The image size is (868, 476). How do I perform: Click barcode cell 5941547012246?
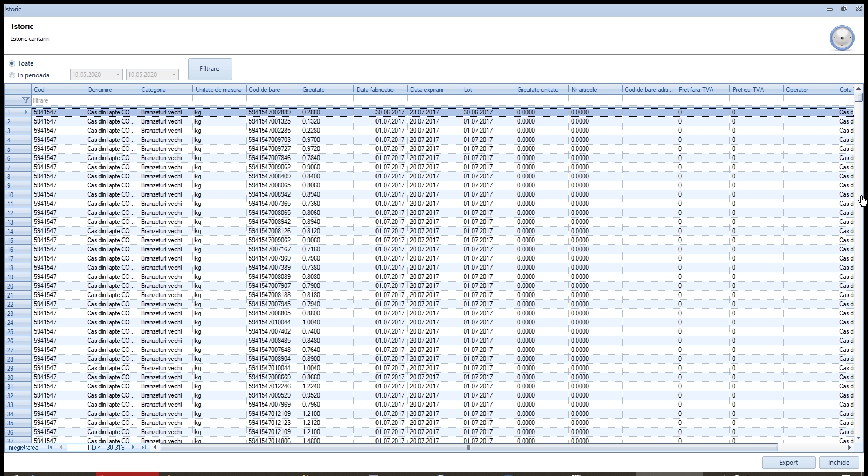273,386
